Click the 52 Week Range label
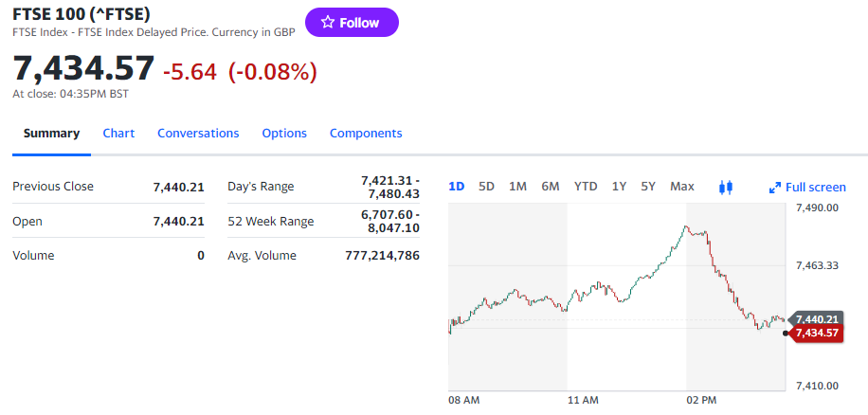The width and height of the screenshot is (868, 415). [x=271, y=222]
